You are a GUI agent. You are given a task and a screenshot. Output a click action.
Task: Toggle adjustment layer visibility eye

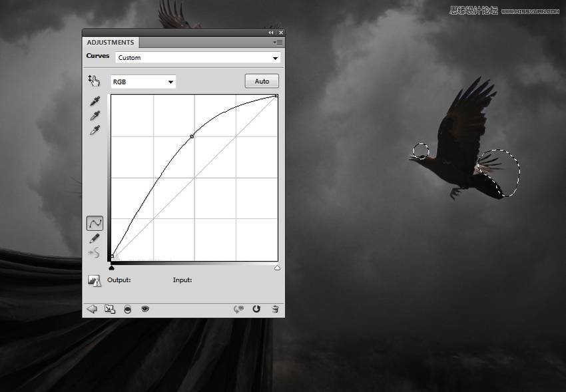(144, 309)
